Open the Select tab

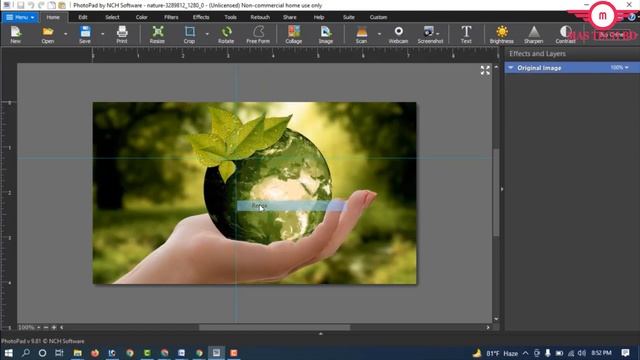point(112,17)
